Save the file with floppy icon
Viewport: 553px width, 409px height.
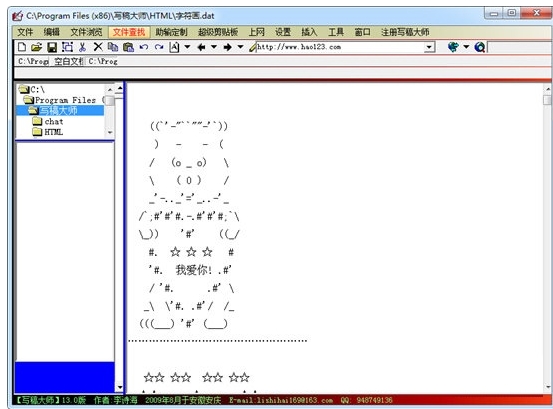click(52, 47)
